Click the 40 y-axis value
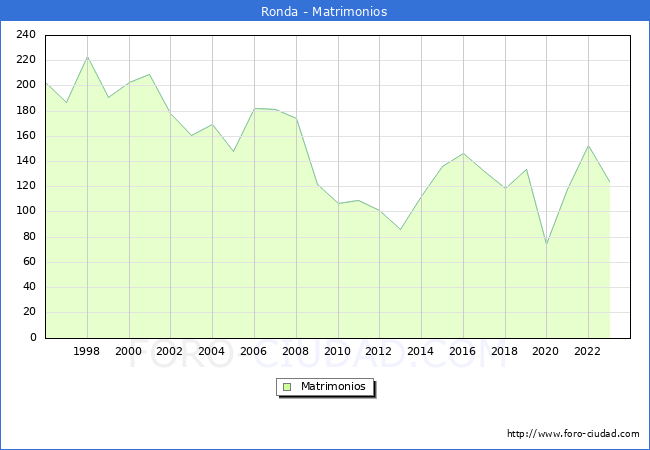This screenshot has width=650, height=450. click(x=29, y=287)
